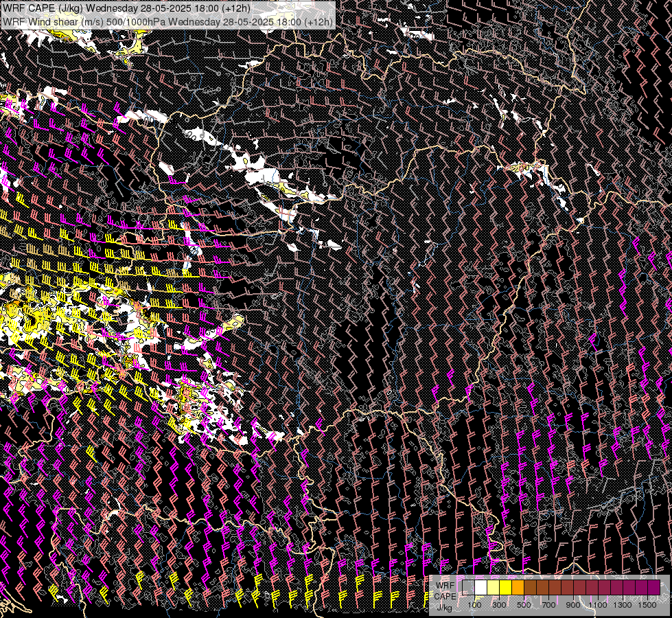The width and height of the screenshot is (672, 618).
Task: Pick the pale yellow legend swatch
Action: pyautogui.click(x=494, y=587)
